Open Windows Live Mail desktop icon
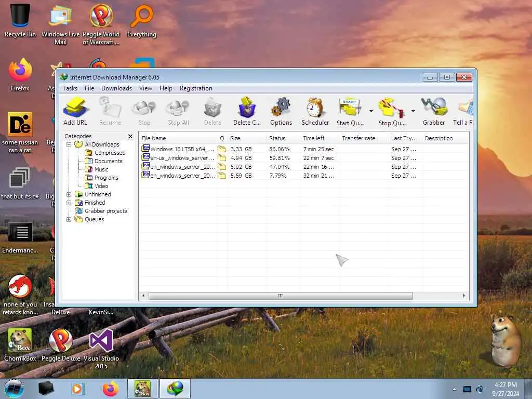The width and height of the screenshot is (532, 399). coord(60,24)
